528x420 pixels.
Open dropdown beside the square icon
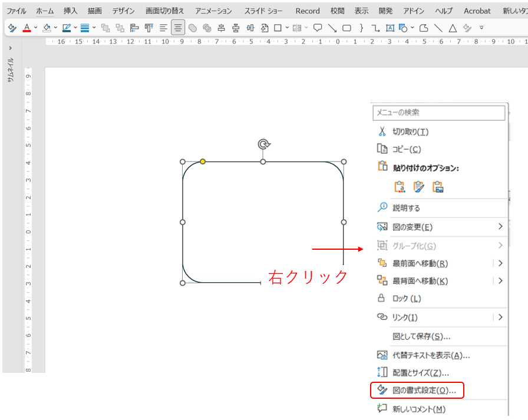[x=287, y=28]
